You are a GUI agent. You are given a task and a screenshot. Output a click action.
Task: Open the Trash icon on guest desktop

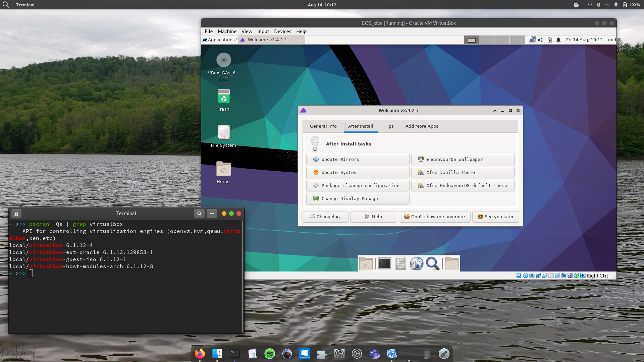click(x=223, y=100)
